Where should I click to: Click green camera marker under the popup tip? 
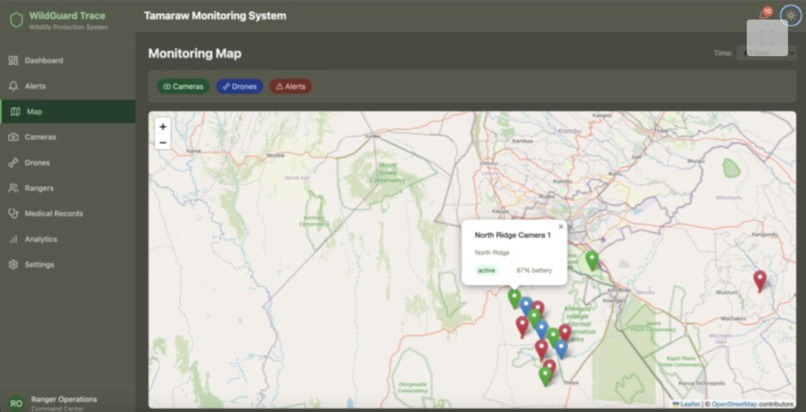(515, 298)
